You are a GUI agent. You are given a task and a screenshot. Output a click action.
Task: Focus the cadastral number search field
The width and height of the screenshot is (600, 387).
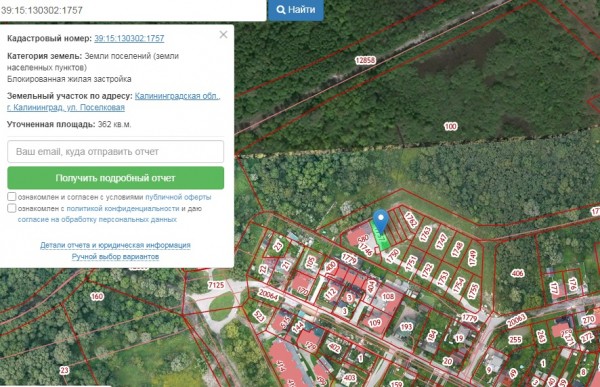pos(133,10)
